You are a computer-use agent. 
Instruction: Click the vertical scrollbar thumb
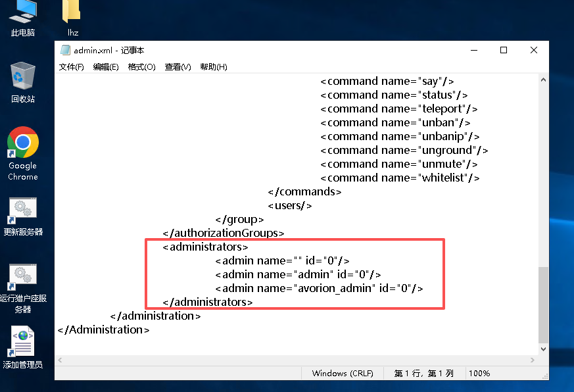coord(543,305)
